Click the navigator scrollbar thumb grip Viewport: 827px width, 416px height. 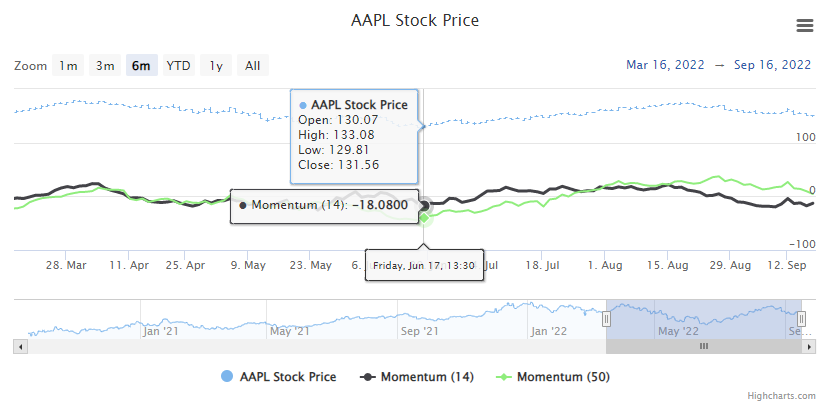(x=703, y=346)
